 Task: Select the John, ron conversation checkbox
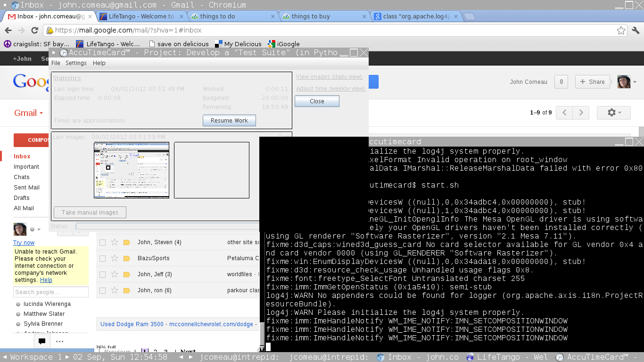click(x=102, y=290)
